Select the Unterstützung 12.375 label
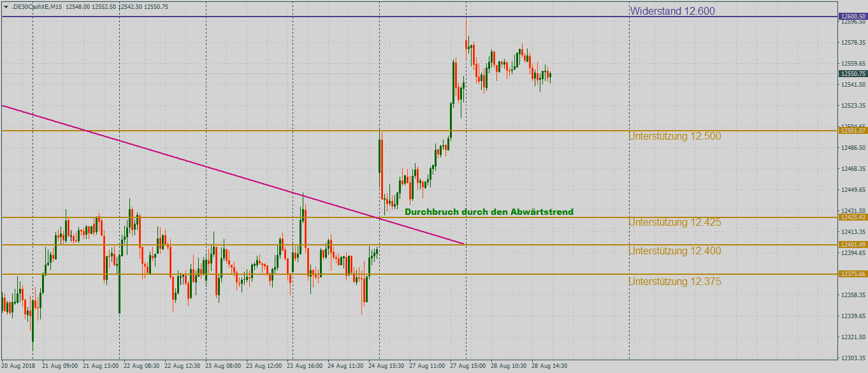This screenshot has height=373, width=868. (x=675, y=282)
